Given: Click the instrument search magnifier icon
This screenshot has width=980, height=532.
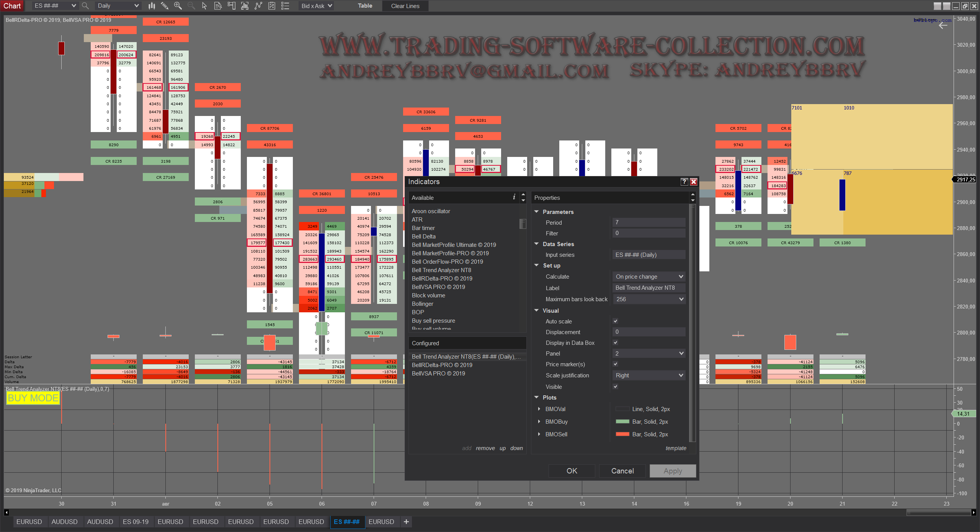Looking at the screenshot, I should pos(85,6).
